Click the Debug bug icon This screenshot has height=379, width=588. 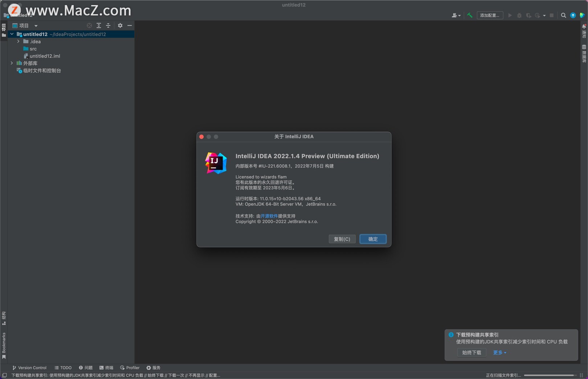(519, 15)
